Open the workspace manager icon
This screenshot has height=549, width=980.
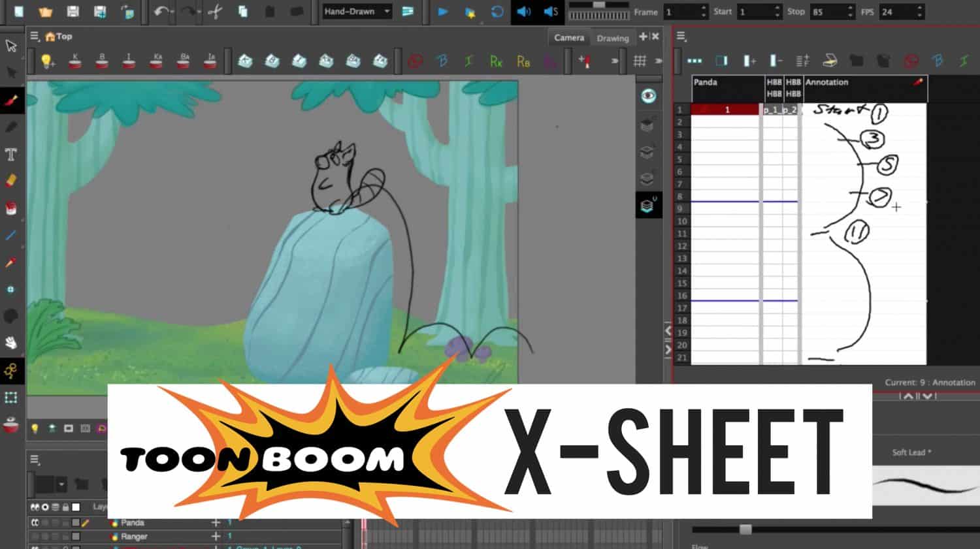click(x=408, y=11)
